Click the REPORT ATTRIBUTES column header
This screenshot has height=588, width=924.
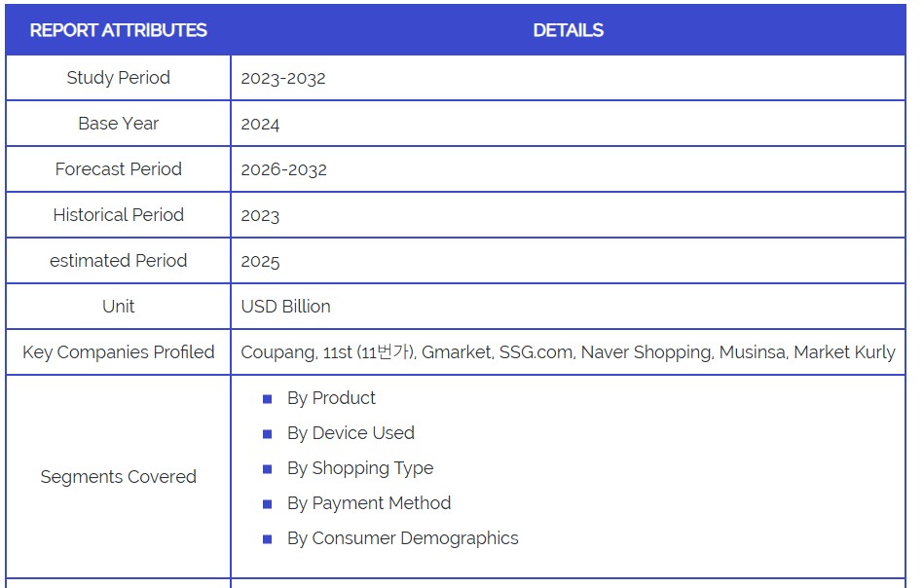point(118,30)
